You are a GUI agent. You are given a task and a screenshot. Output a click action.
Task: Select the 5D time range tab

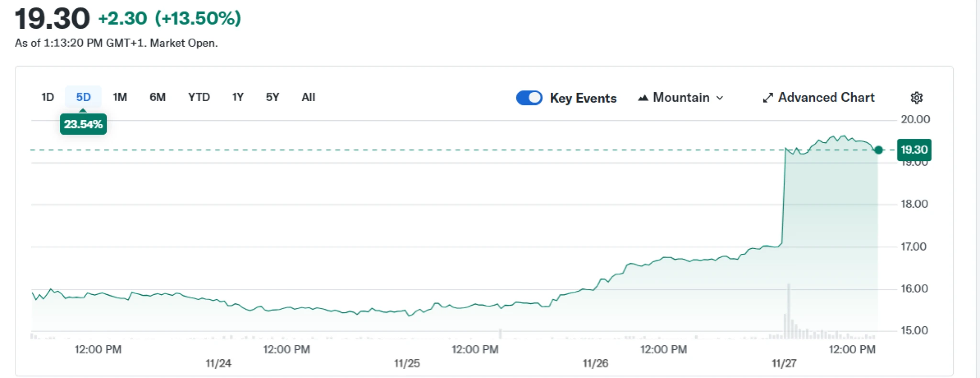[x=83, y=97]
